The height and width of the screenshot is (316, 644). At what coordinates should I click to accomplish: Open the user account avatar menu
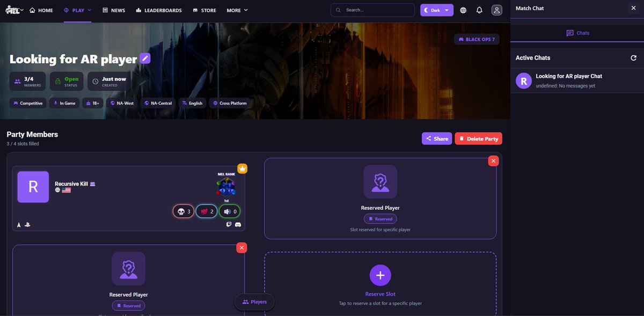click(497, 10)
